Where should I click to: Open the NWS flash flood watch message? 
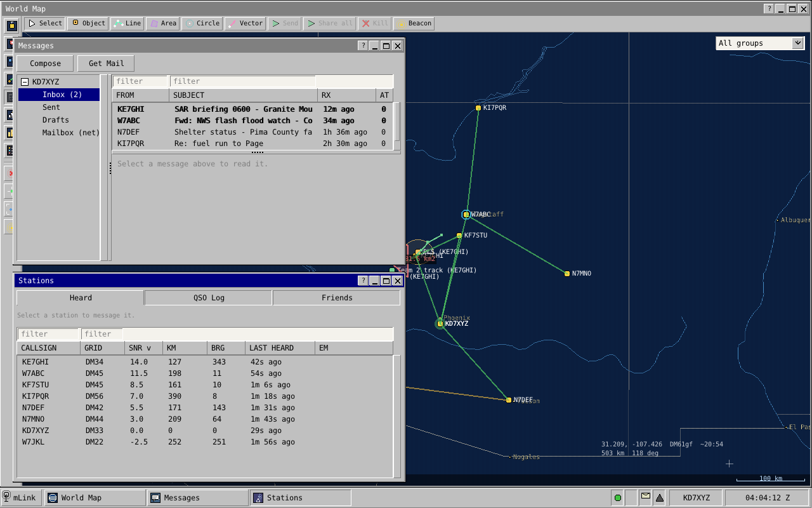point(252,121)
